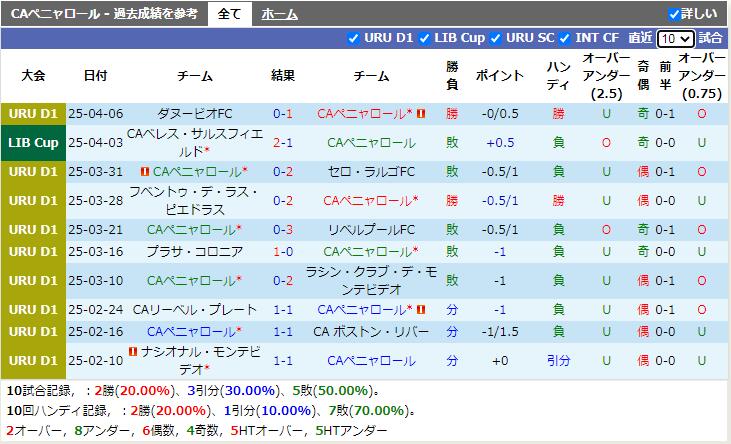This screenshot has height=444, width=731.
Task: Click the 2-1 result on 25-04-03
Action: (x=283, y=143)
